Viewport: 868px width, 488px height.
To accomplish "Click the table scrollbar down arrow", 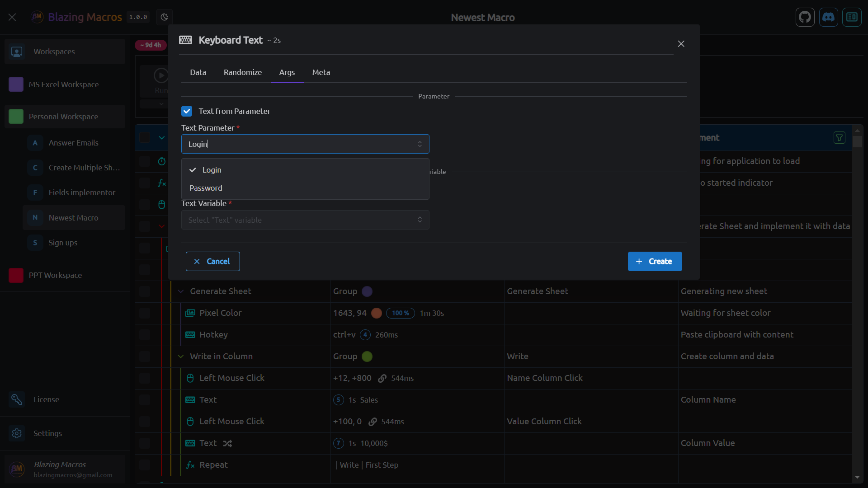I will click(857, 477).
